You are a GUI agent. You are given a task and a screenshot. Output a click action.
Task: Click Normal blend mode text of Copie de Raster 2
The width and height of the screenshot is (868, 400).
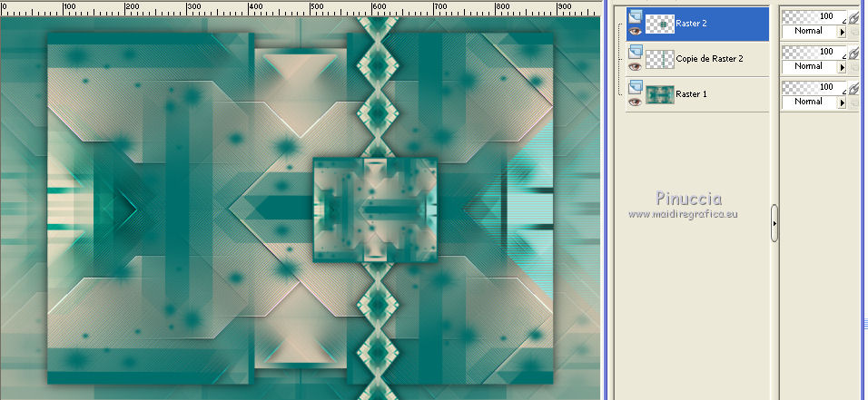[808, 66]
